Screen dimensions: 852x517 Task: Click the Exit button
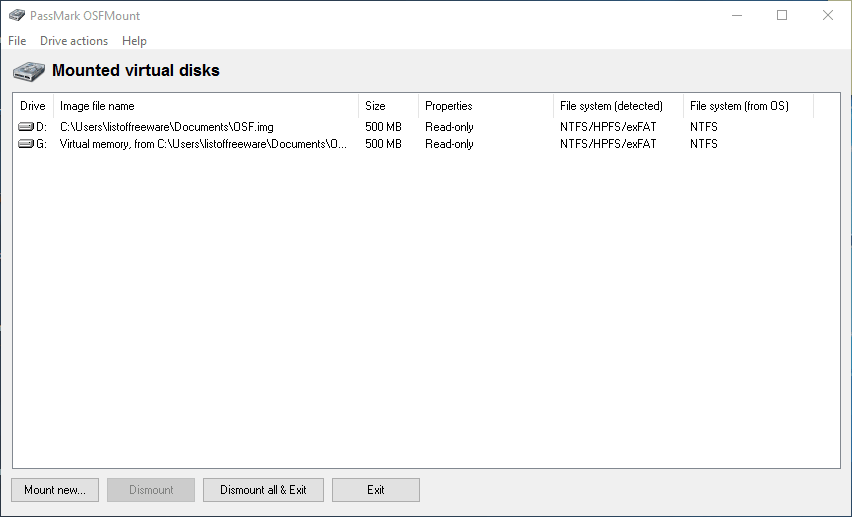pyautogui.click(x=376, y=490)
